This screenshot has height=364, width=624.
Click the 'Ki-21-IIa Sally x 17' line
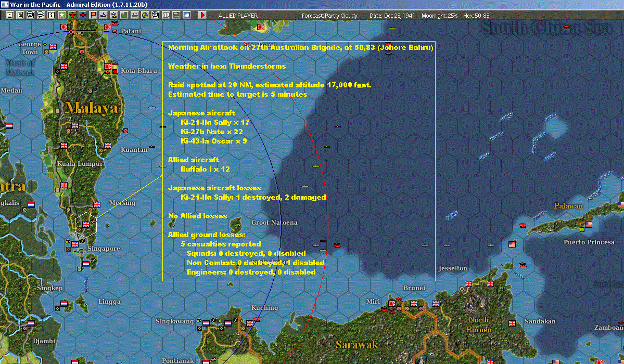[x=215, y=122]
